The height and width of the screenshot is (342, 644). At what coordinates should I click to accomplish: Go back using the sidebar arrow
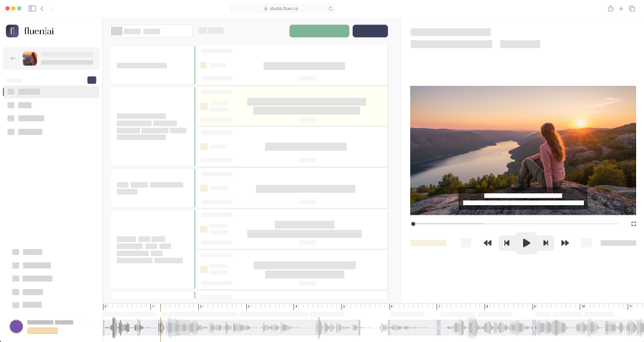point(13,58)
